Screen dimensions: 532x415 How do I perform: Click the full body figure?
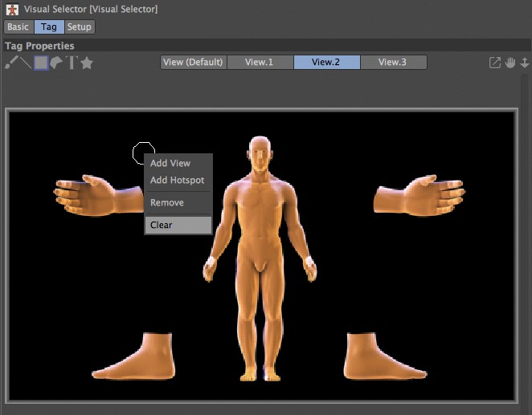pos(260,259)
